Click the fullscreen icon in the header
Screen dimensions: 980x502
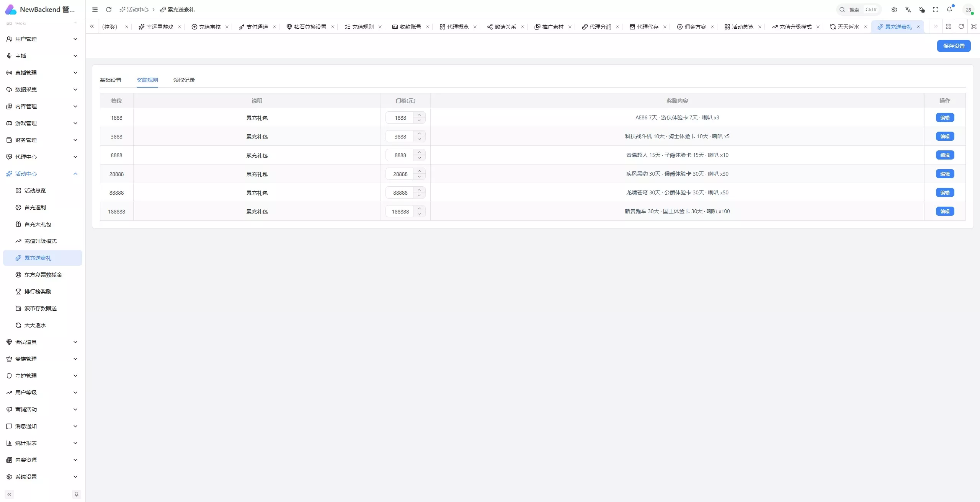click(x=936, y=10)
